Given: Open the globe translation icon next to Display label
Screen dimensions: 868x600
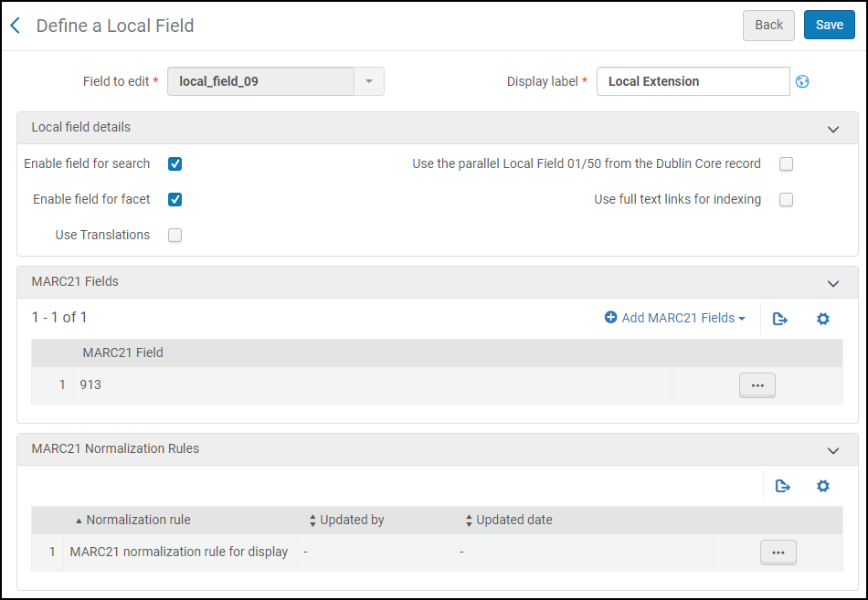Looking at the screenshot, I should pos(802,81).
